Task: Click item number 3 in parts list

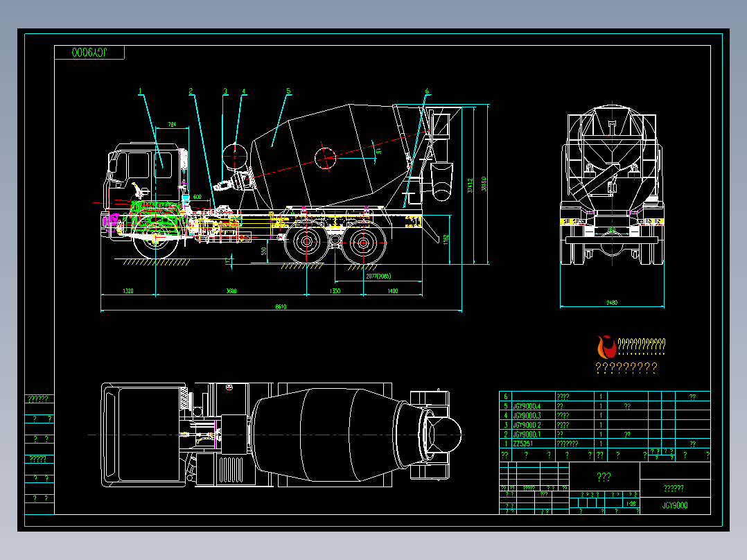Action: tap(506, 425)
